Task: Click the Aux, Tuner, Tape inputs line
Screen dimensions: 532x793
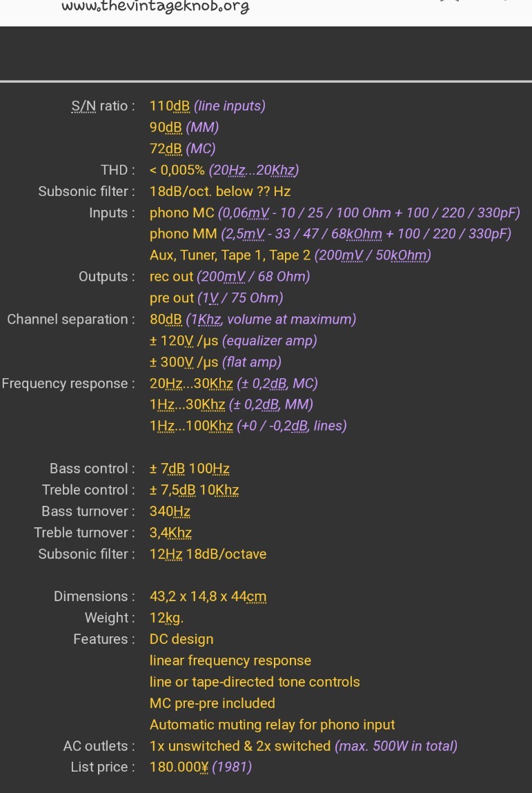Action: tap(290, 255)
